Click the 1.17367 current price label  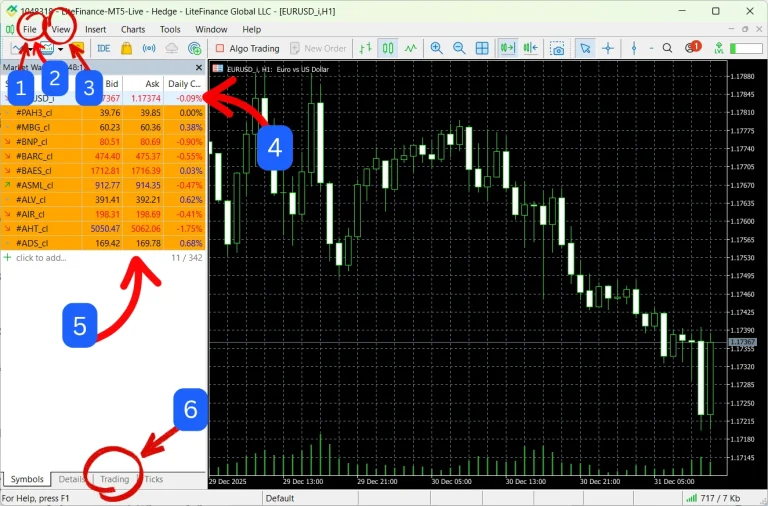click(743, 342)
